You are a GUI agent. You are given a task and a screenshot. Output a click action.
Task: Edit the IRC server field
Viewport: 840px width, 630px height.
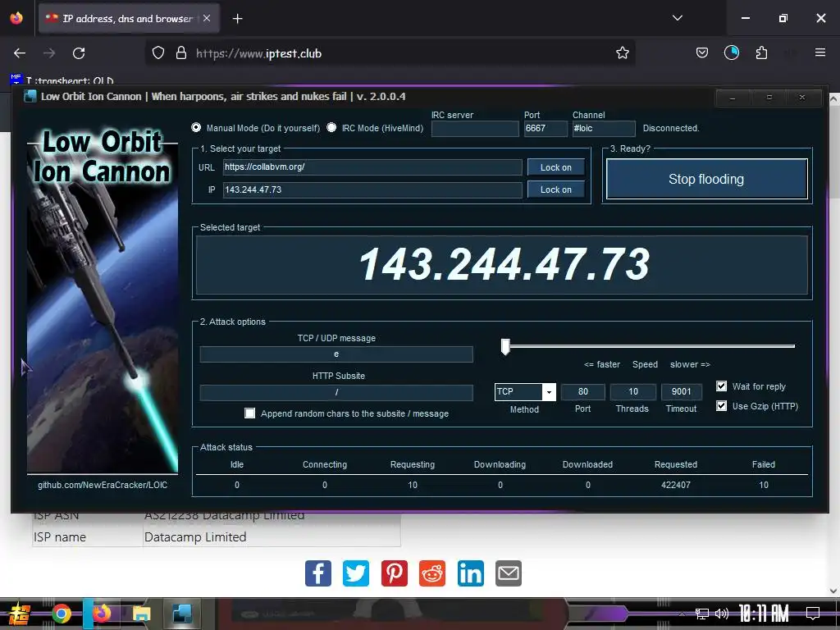pyautogui.click(x=475, y=129)
